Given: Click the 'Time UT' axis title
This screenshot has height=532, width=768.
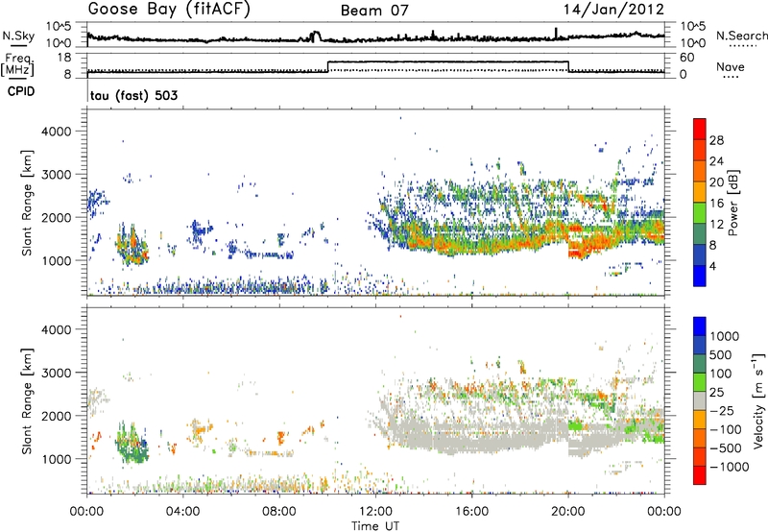Looking at the screenshot, I should (x=375, y=526).
